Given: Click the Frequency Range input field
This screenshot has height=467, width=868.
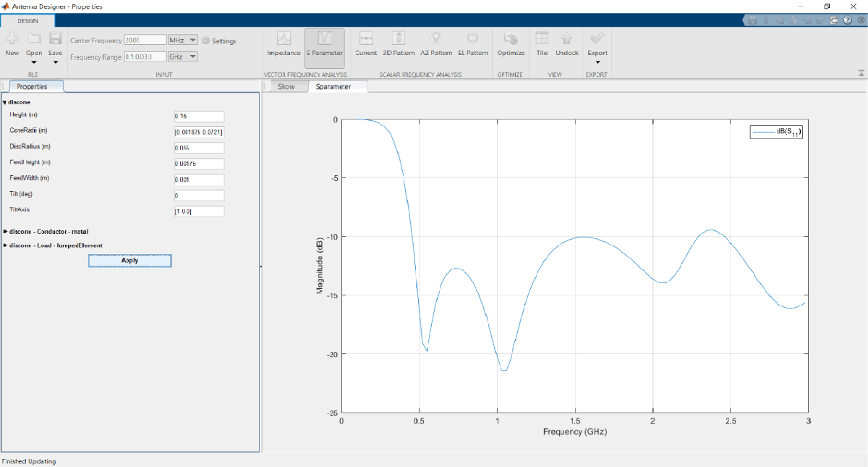Looking at the screenshot, I should pos(145,56).
